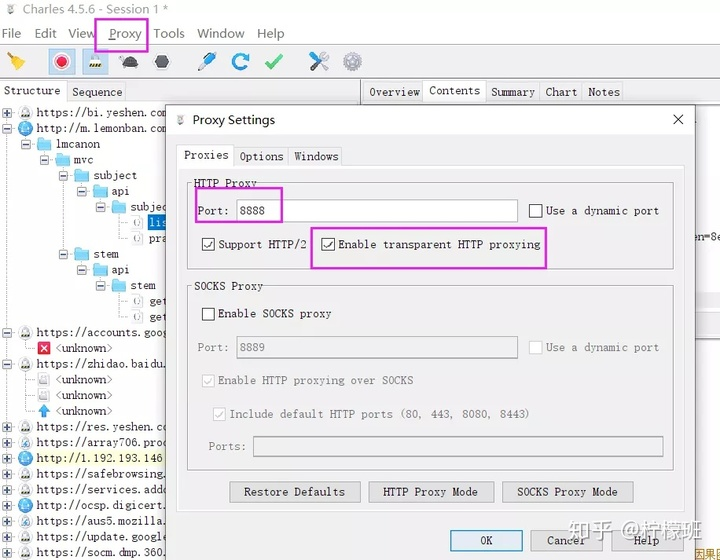Switch to the Options tab
Viewport: 720px width, 560px height.
[x=261, y=156]
